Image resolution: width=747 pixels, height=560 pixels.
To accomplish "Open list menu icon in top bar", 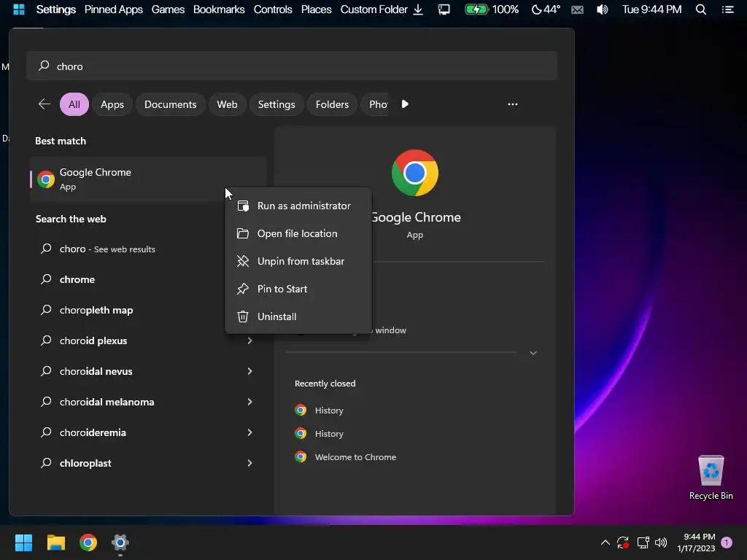I will 727,9.
